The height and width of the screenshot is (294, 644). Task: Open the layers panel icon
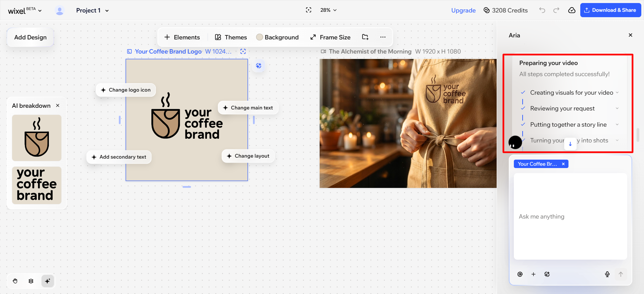coord(31,281)
